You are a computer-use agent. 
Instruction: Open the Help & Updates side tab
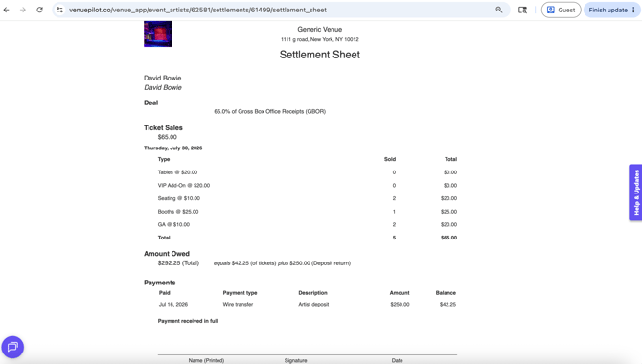tap(635, 193)
